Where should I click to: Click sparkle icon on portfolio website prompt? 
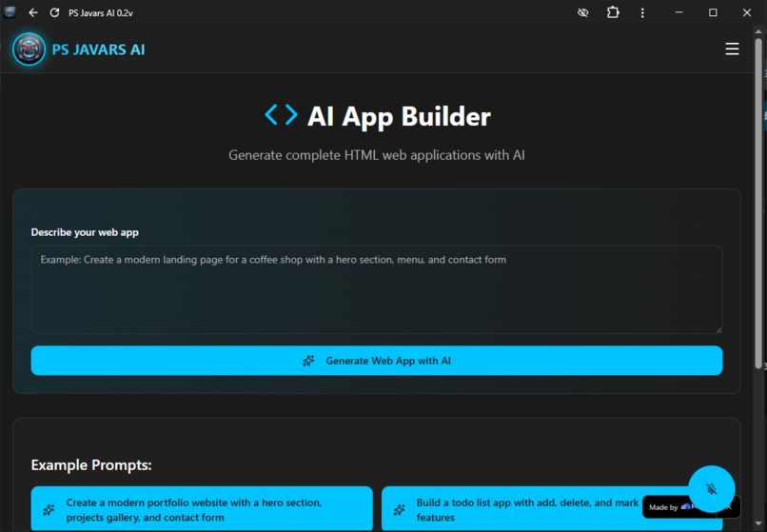[49, 510]
